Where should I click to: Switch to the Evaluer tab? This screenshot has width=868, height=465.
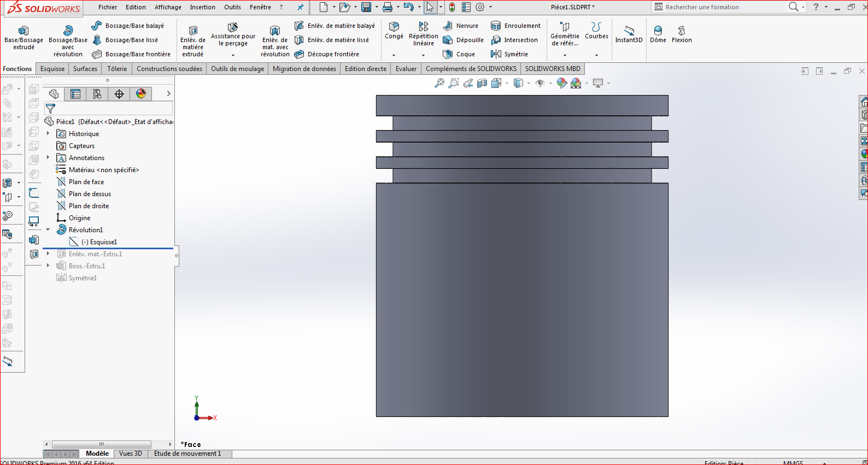tap(406, 69)
